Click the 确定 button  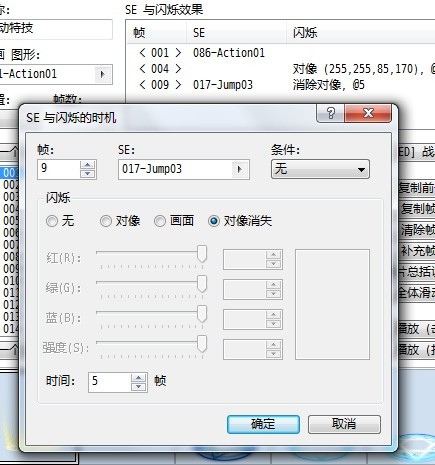point(263,424)
